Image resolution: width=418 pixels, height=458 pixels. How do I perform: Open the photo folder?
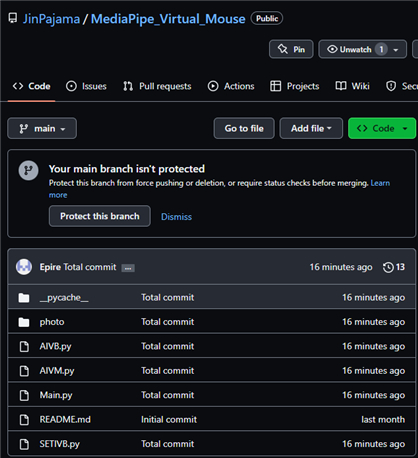click(x=52, y=322)
